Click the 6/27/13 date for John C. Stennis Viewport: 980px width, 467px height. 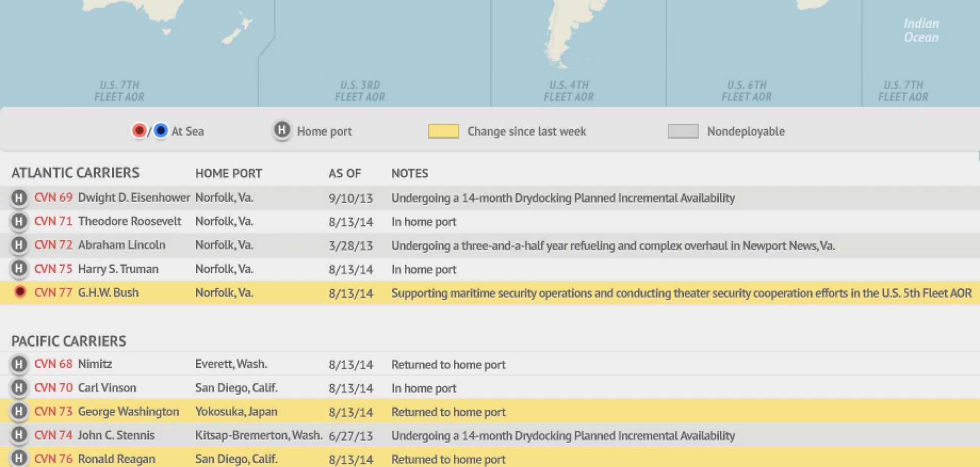coord(351,436)
